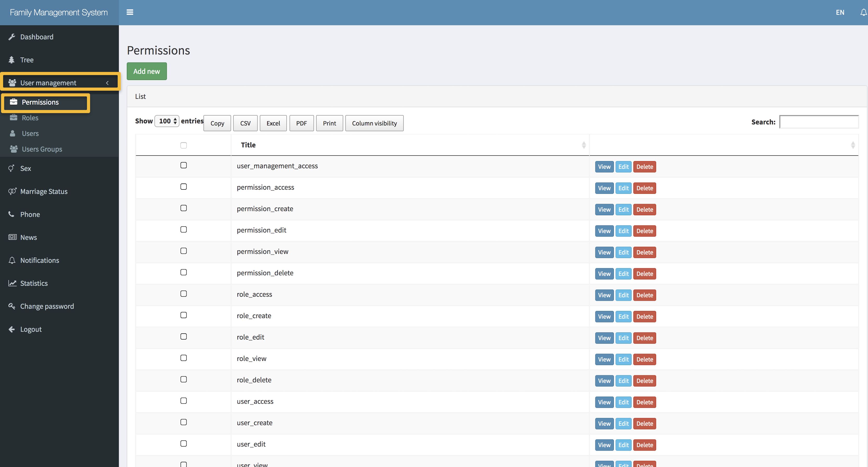This screenshot has height=467, width=868.
Task: Check the user_management_access row checkbox
Action: [x=183, y=165]
